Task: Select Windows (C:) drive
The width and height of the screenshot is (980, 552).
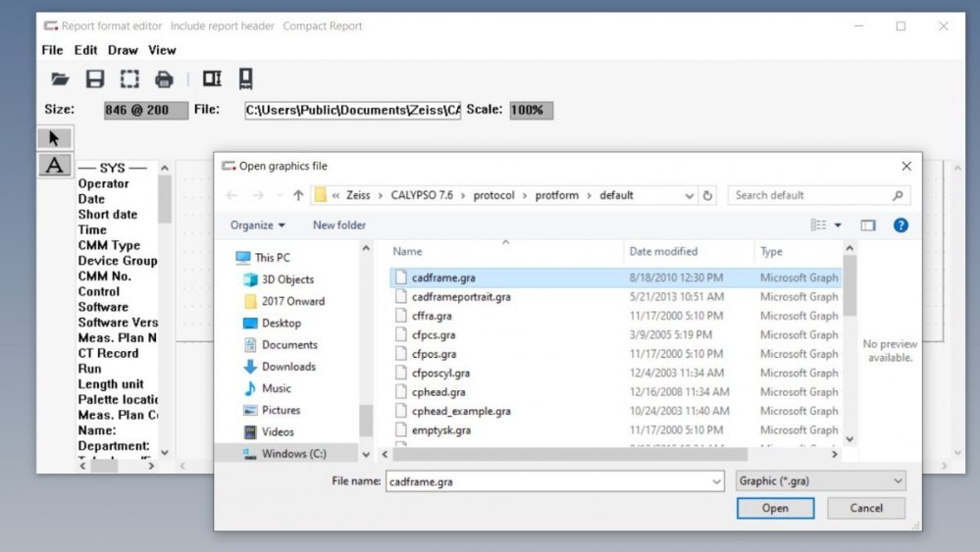Action: 293,453
